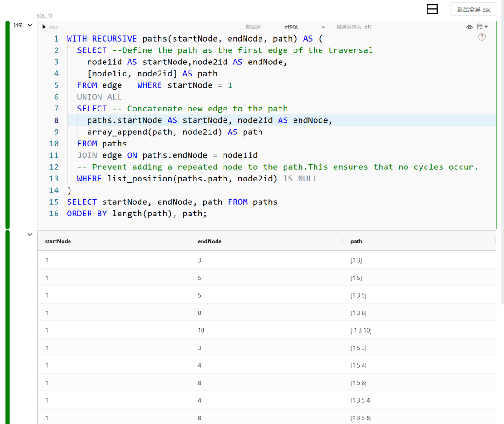This screenshot has height=424, width=504.
Task: Click the [49] execution count label
Action: point(18,25)
